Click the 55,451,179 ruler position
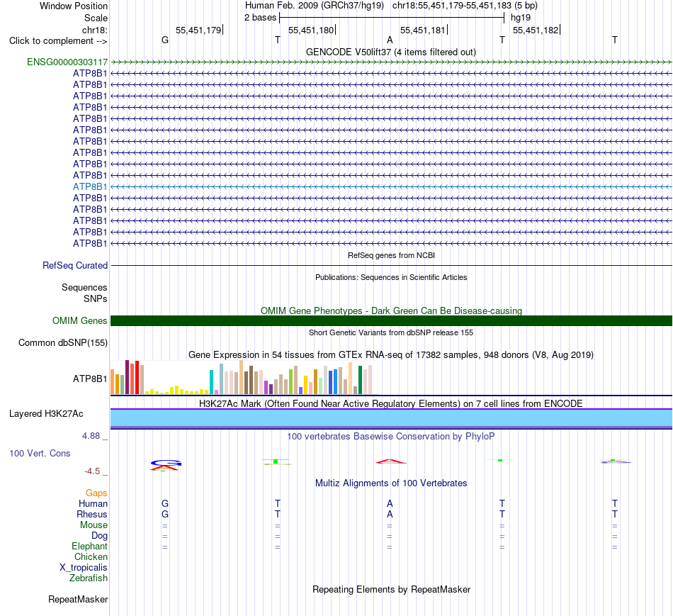This screenshot has width=673, height=616. click(x=198, y=30)
